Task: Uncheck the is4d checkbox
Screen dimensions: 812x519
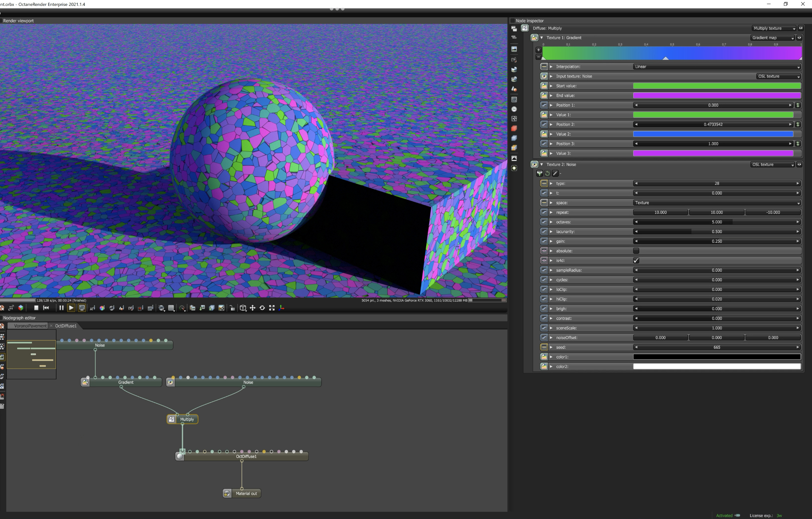Action: (636, 261)
